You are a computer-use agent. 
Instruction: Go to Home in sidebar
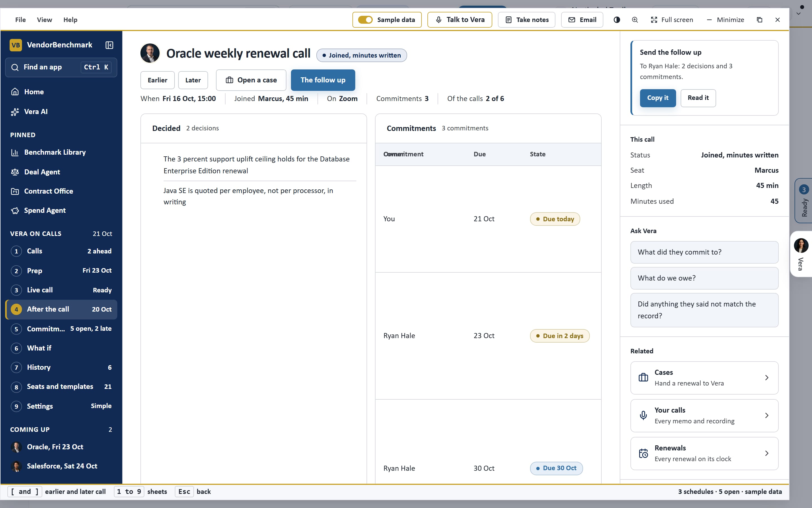[61, 92]
